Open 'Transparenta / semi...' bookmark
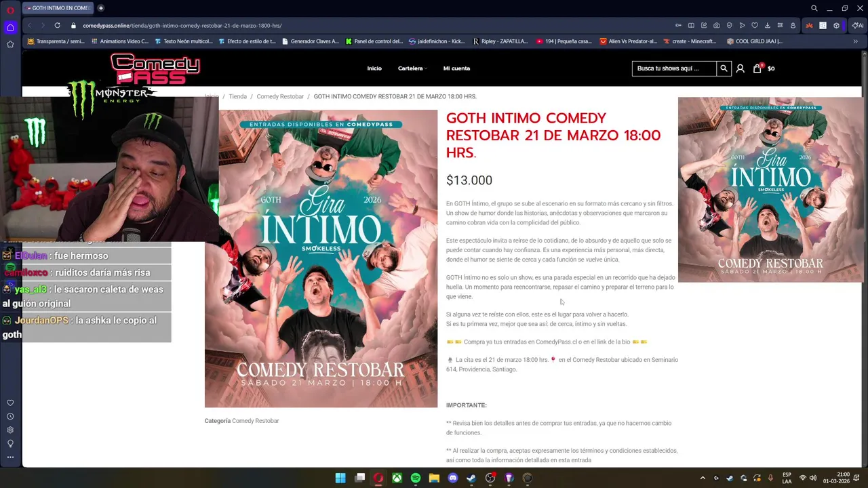This screenshot has height=488, width=868. 56,41
